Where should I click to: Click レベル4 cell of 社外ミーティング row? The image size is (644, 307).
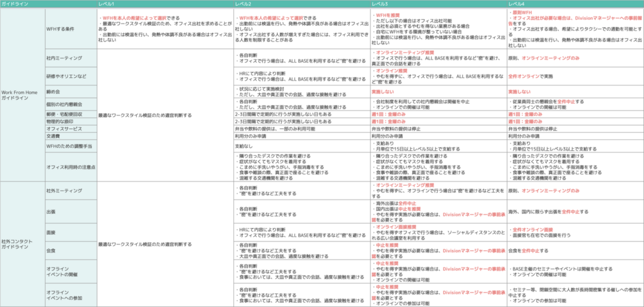[575, 191]
